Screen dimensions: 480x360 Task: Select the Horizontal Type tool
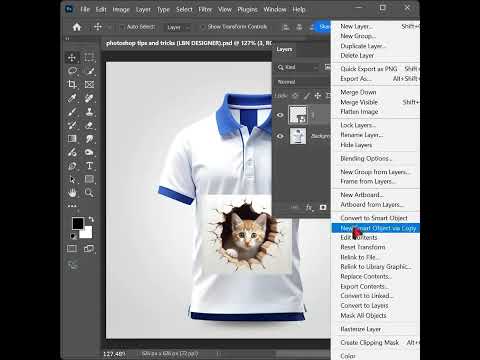[89, 166]
